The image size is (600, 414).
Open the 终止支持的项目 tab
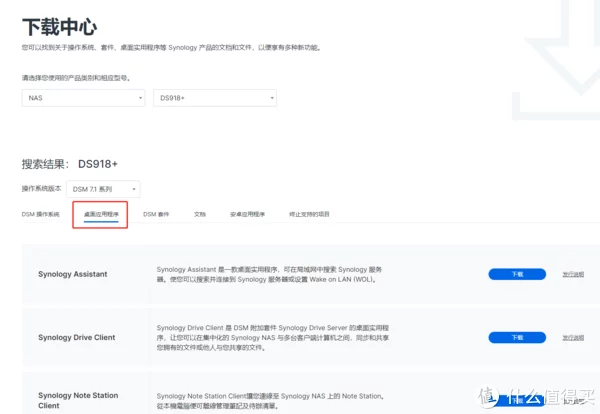tap(309, 214)
